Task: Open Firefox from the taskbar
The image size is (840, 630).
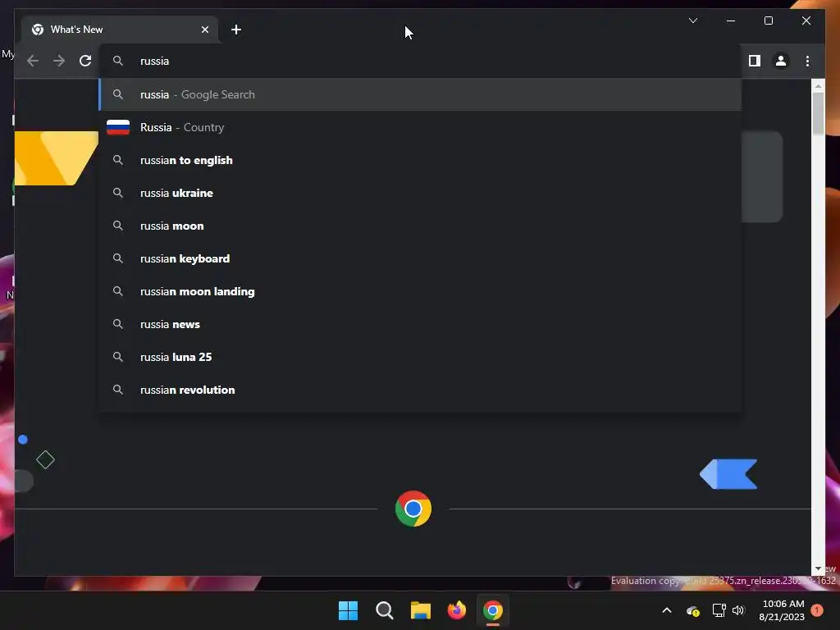Action: pos(456,610)
